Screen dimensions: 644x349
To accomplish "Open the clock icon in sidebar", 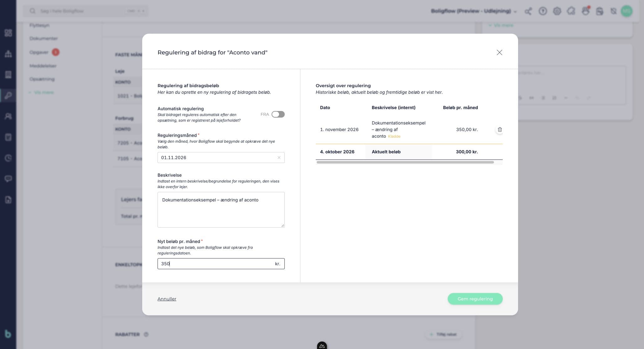I will coord(8,158).
